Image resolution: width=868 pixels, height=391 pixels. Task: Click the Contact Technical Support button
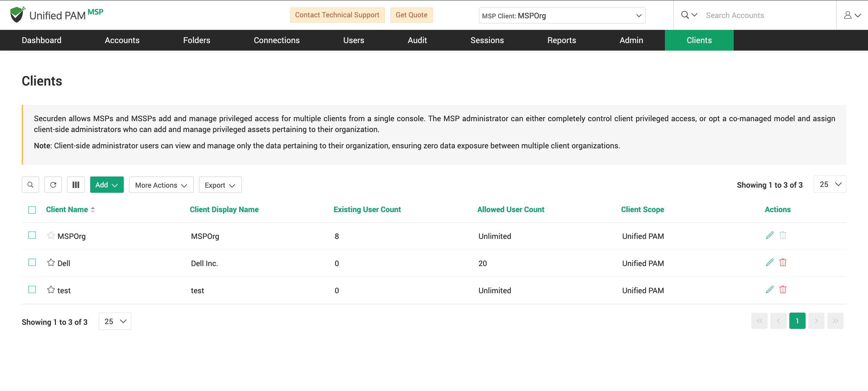(337, 15)
